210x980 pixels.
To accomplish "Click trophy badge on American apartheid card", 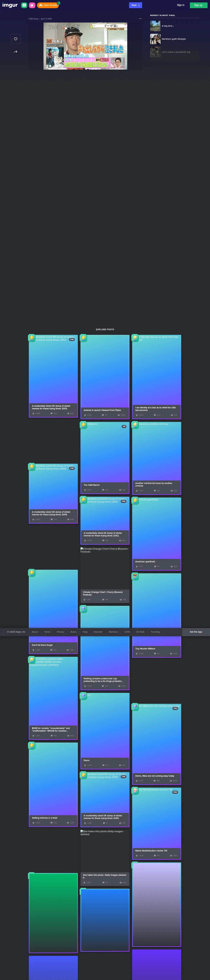I will [x=135, y=500].
